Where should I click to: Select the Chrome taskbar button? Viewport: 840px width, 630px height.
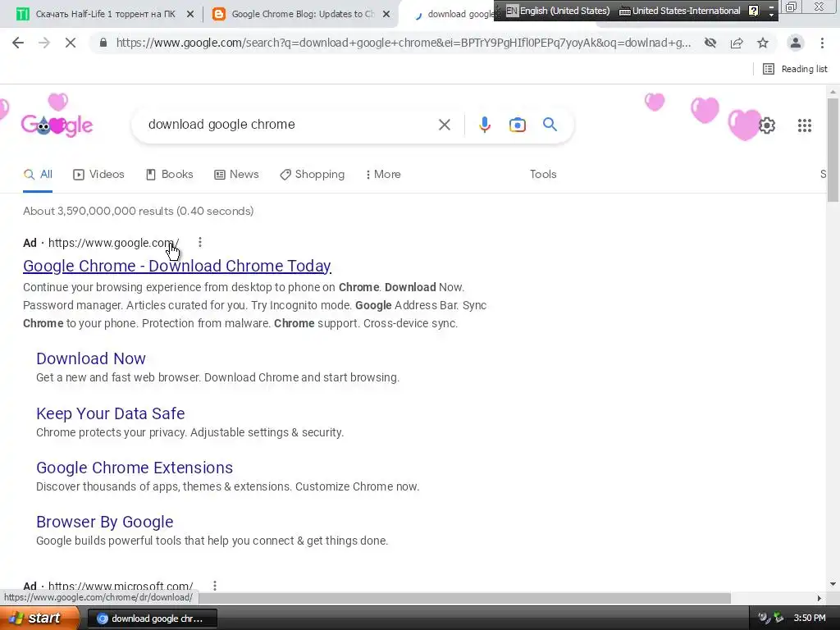152,619
